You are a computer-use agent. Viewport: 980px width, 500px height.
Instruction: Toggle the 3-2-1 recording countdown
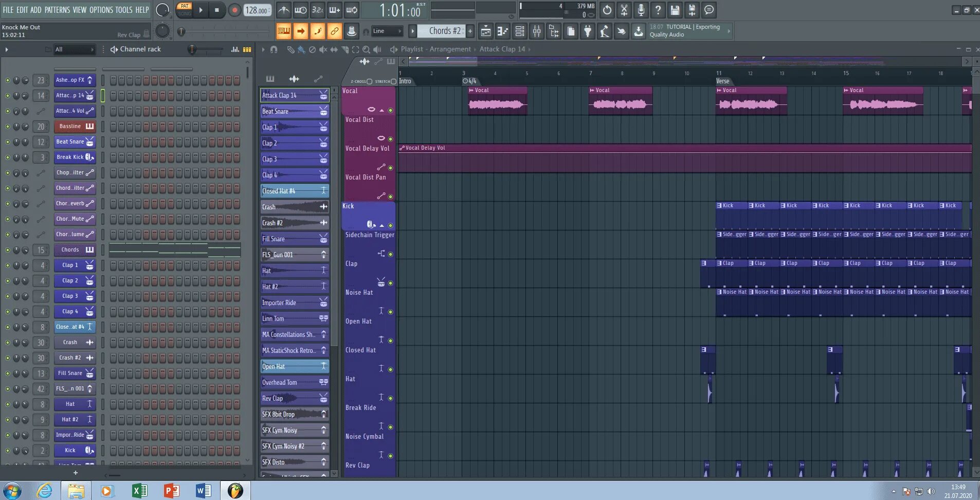click(317, 10)
